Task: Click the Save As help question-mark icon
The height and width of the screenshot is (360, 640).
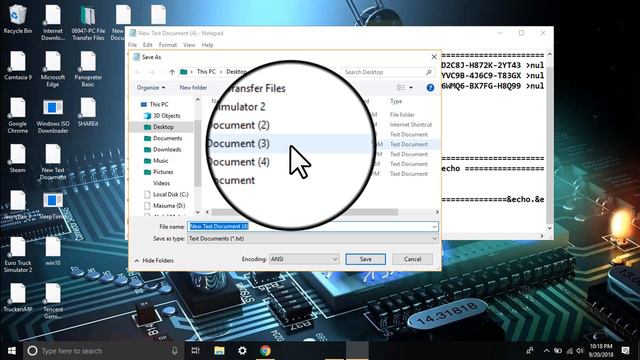Action: click(x=430, y=87)
